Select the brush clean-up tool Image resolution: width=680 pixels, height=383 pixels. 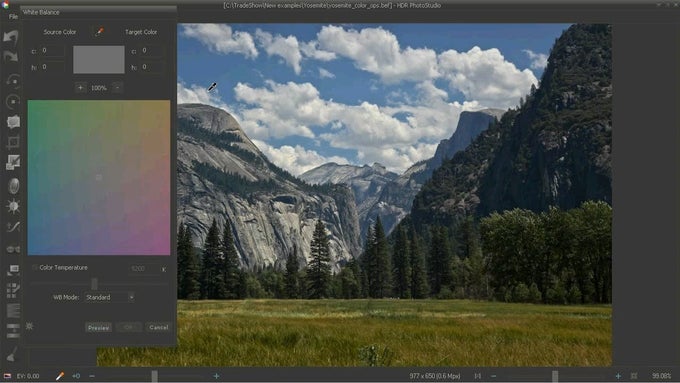(x=12, y=354)
